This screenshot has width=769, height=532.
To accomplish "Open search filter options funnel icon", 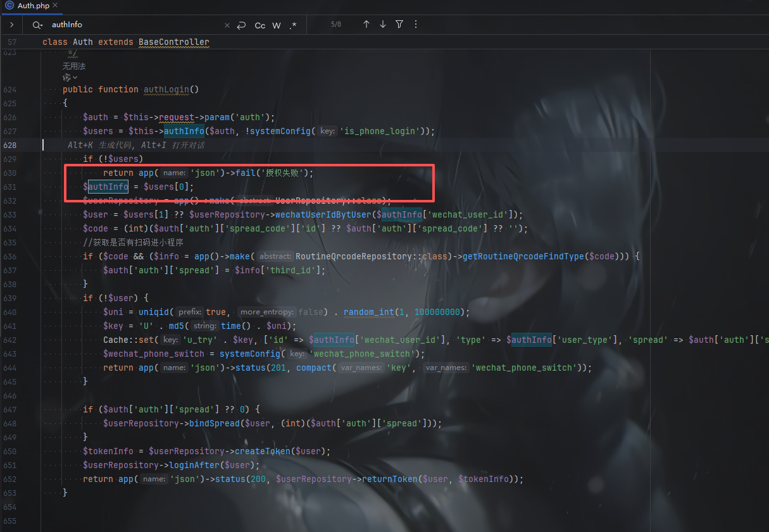I will click(399, 25).
